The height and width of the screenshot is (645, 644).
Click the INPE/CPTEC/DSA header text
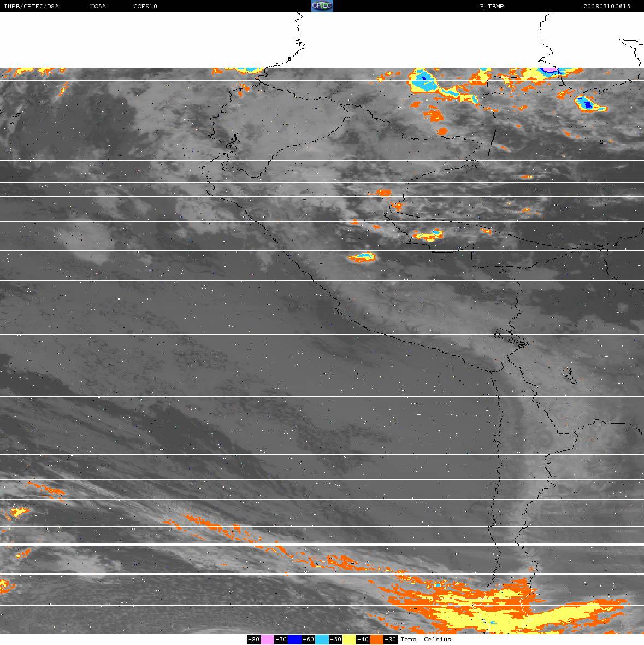tap(31, 6)
